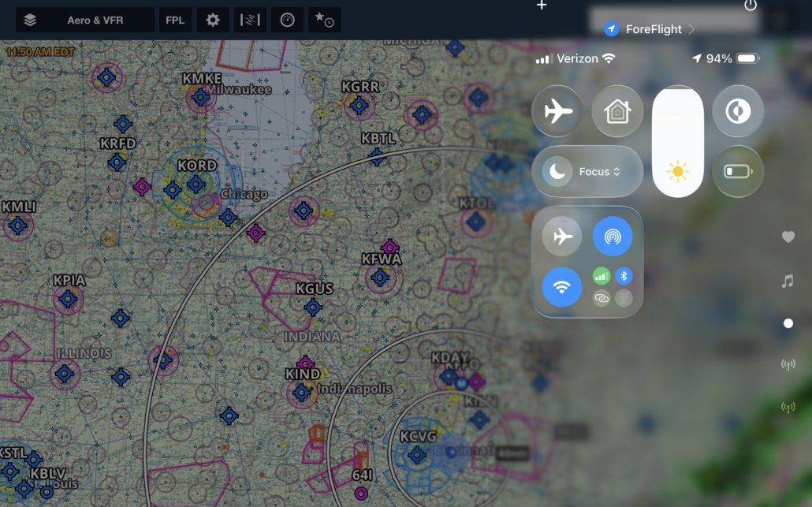Image resolution: width=812 pixels, height=507 pixels.
Task: Tap the VPN globe icon
Action: tap(624, 298)
